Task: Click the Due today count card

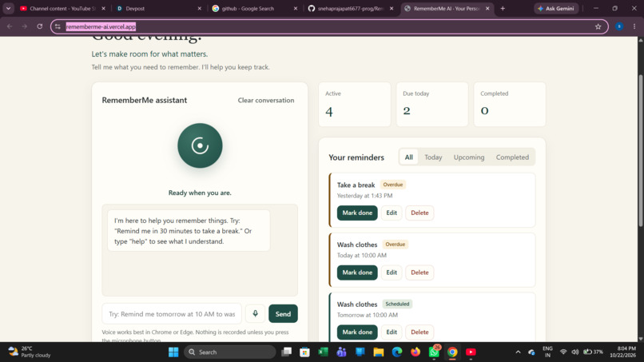Action: (x=432, y=105)
